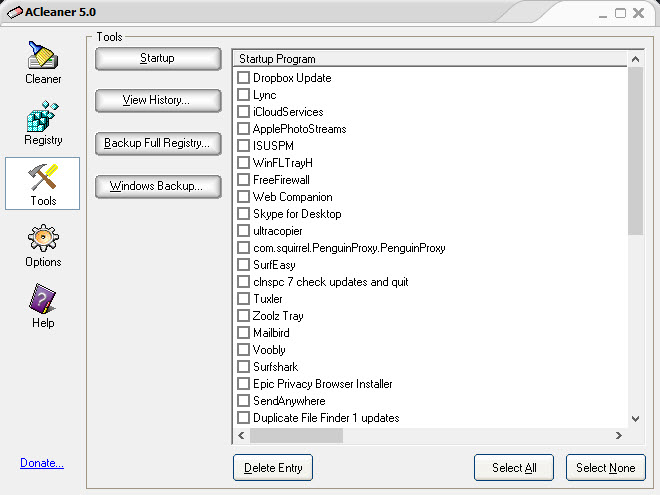
Task: Click the Startup button
Action: tap(158, 59)
